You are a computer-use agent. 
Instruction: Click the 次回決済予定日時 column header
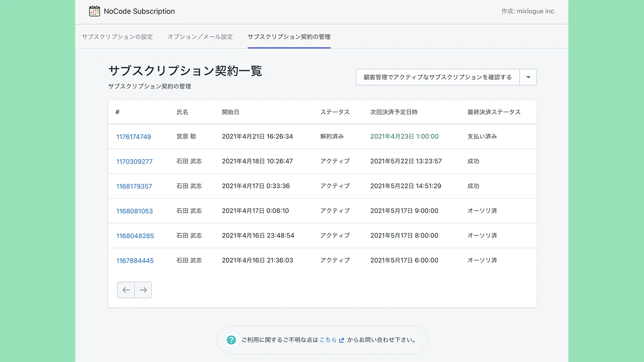pos(394,112)
